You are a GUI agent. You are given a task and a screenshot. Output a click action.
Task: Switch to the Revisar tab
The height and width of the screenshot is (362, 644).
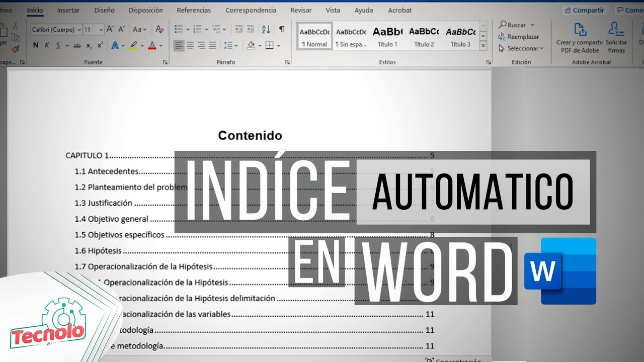[301, 10]
